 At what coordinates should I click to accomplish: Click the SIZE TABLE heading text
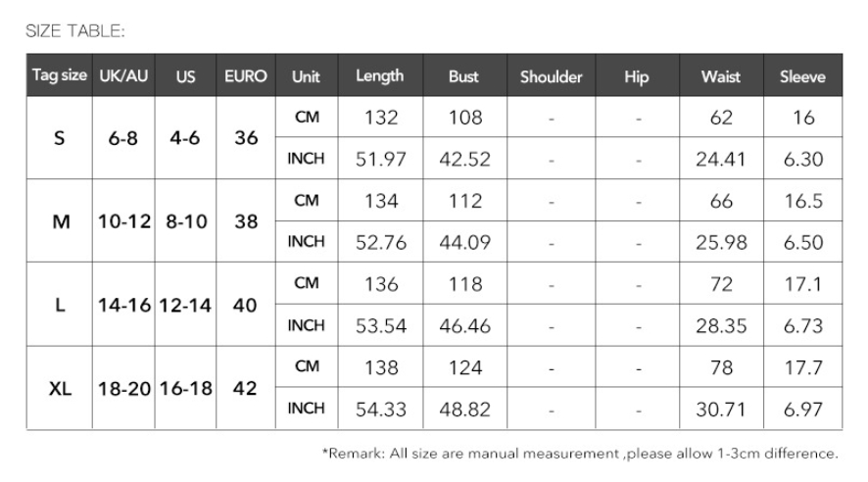point(75,31)
